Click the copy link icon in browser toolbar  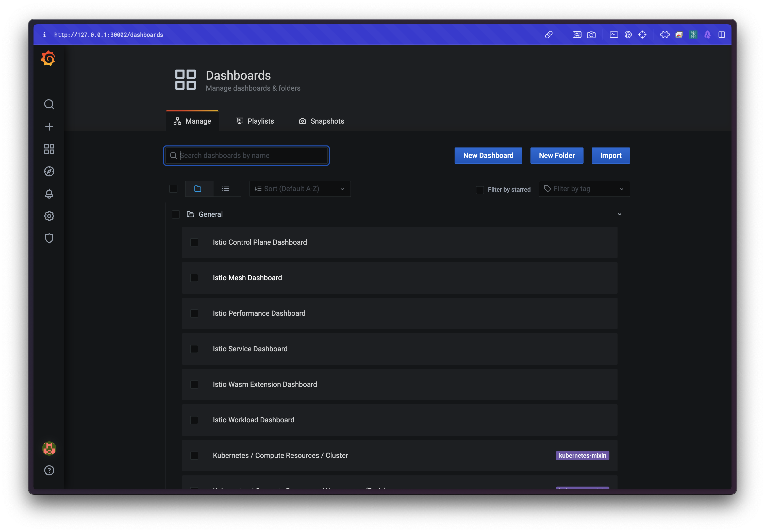[549, 35]
